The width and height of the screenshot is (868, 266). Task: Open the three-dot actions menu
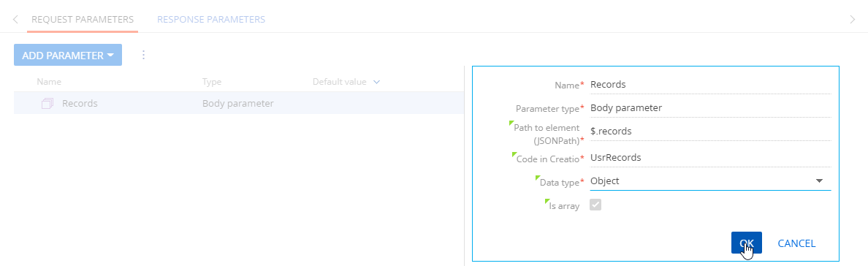tap(143, 55)
